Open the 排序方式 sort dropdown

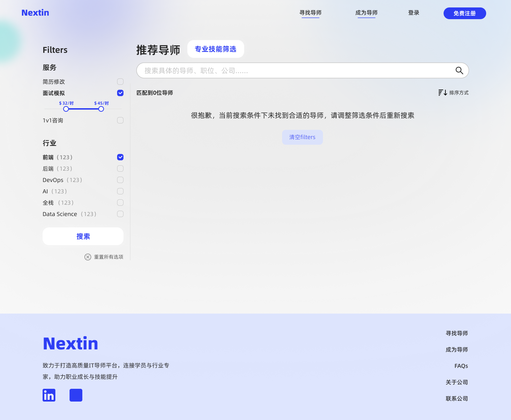coord(458,93)
